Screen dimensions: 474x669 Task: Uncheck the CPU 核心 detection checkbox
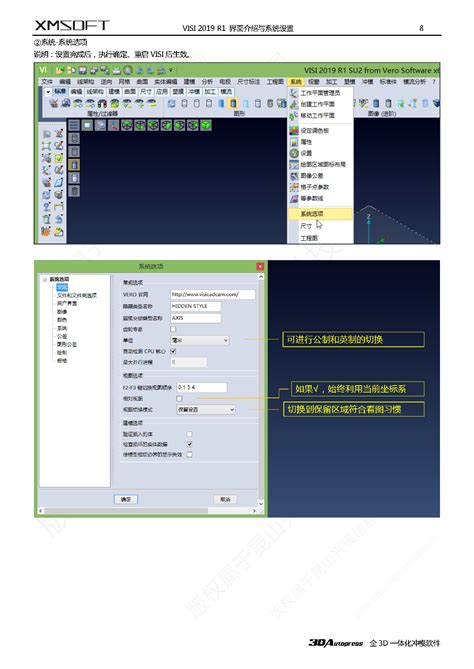173,352
